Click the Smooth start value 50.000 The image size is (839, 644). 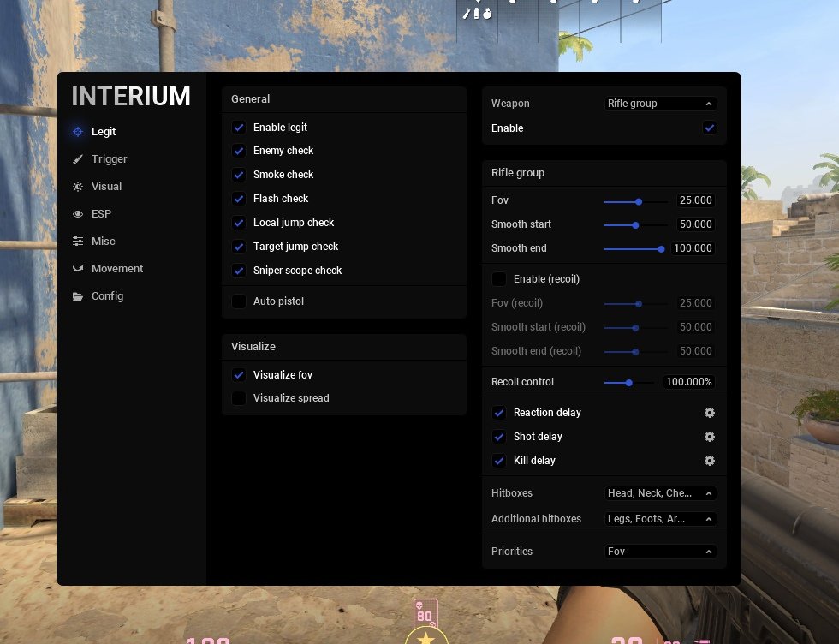click(x=695, y=224)
